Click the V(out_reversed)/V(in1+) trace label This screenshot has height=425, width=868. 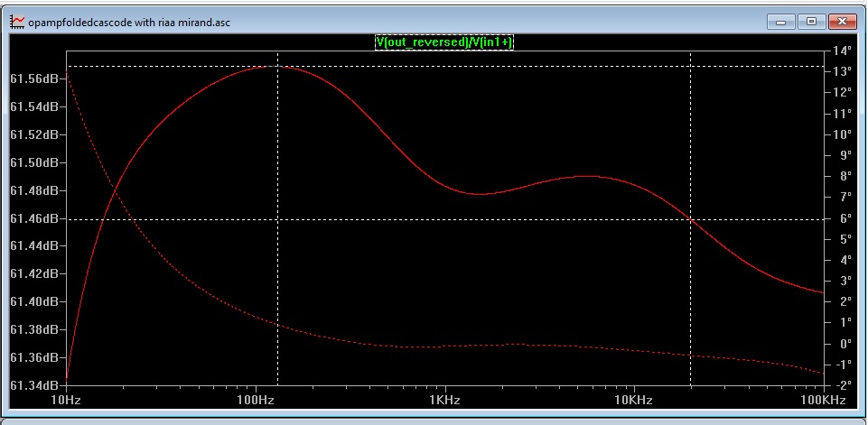(444, 42)
